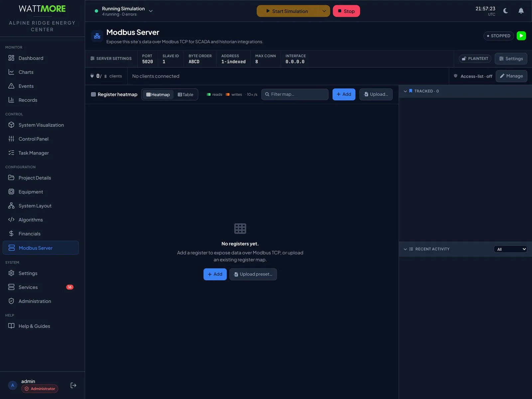This screenshot has width=532, height=399.
Task: Click the red Stop button
Action: point(346,11)
